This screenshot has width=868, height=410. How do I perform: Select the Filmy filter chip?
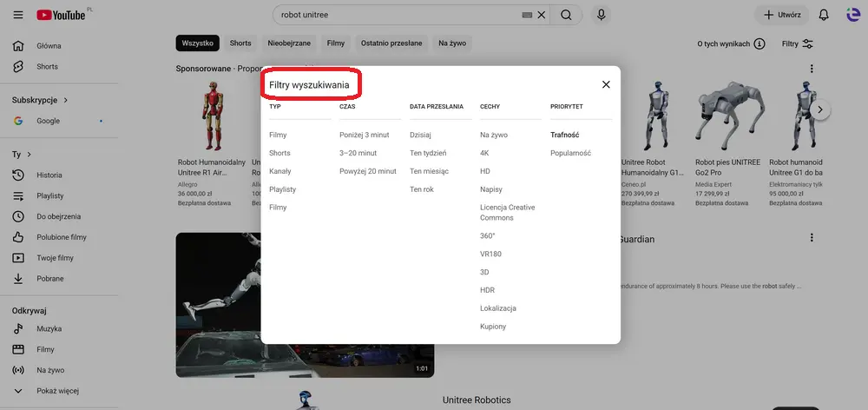(x=335, y=43)
